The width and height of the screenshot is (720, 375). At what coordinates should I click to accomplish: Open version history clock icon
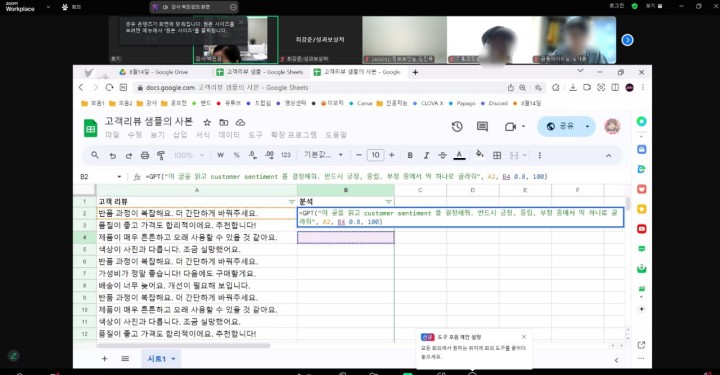(457, 127)
